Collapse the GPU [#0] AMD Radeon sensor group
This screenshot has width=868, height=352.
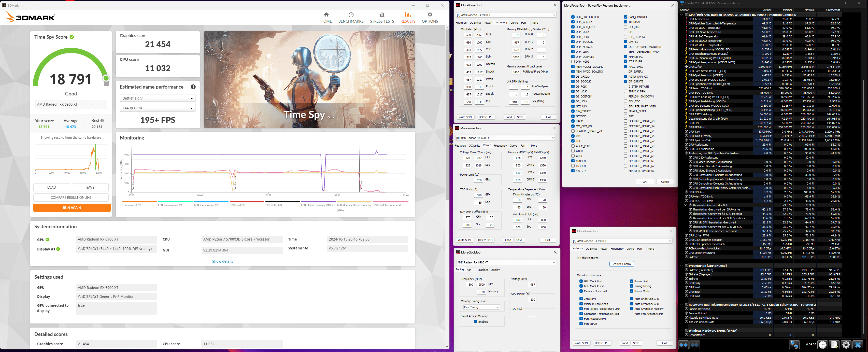click(682, 15)
